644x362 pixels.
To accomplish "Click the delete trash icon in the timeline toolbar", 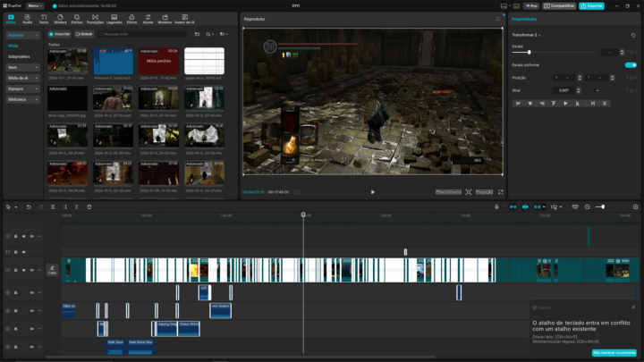I will tap(89, 207).
